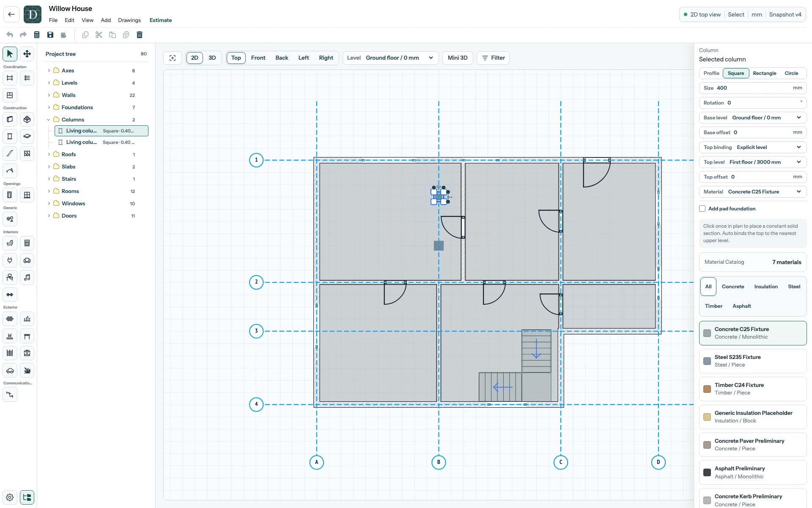Delete with the trash icon

click(x=140, y=35)
